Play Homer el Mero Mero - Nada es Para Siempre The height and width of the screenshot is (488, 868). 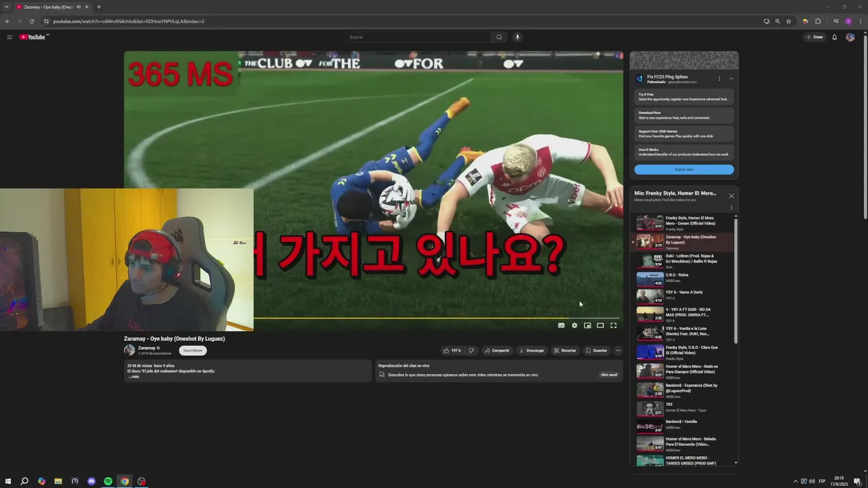coord(683,371)
